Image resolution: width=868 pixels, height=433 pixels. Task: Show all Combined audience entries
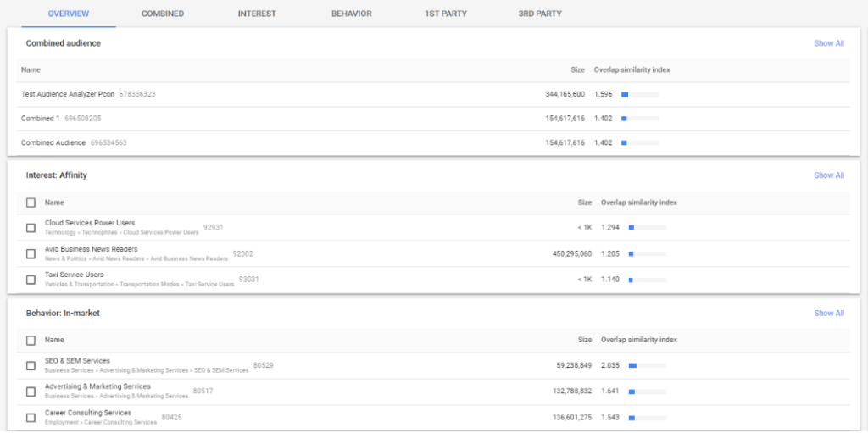[828, 43]
